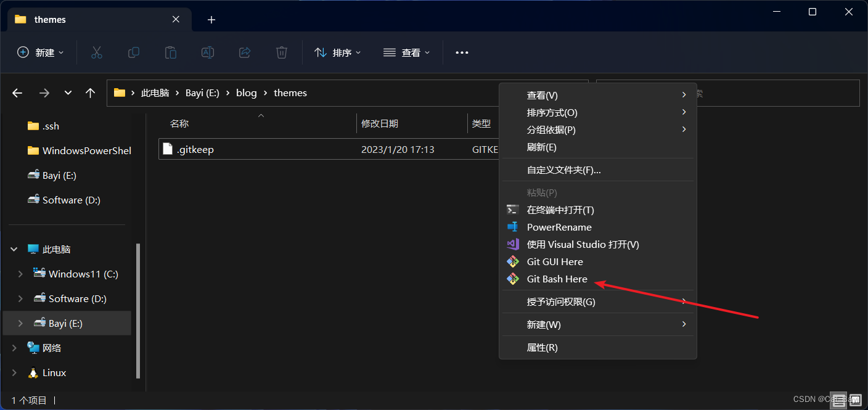
Task: Open 分组依据(P) context menu submenu
Action: point(598,129)
